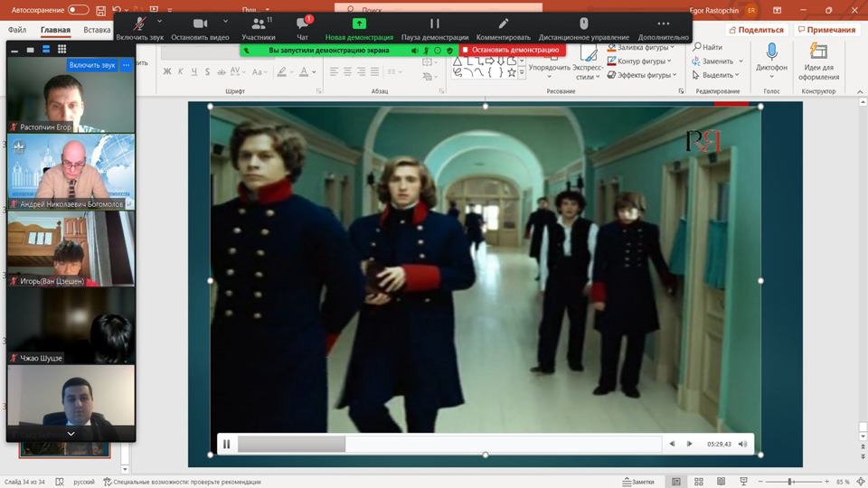Toggle the embedded video volume speaker
Image resolution: width=868 pixels, height=488 pixels.
[743, 444]
